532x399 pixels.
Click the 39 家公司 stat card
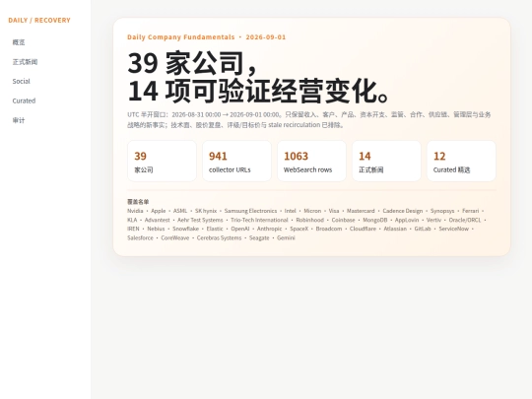click(162, 161)
